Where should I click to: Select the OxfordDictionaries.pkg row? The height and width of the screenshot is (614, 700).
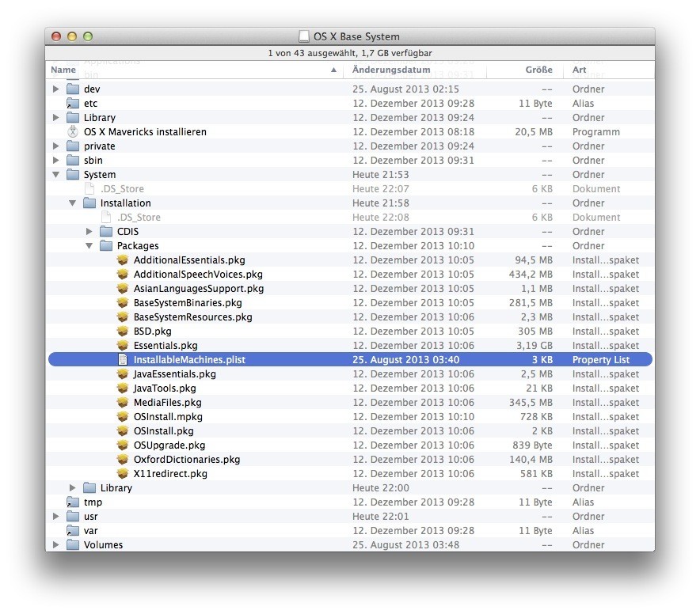pyautogui.click(x=186, y=460)
